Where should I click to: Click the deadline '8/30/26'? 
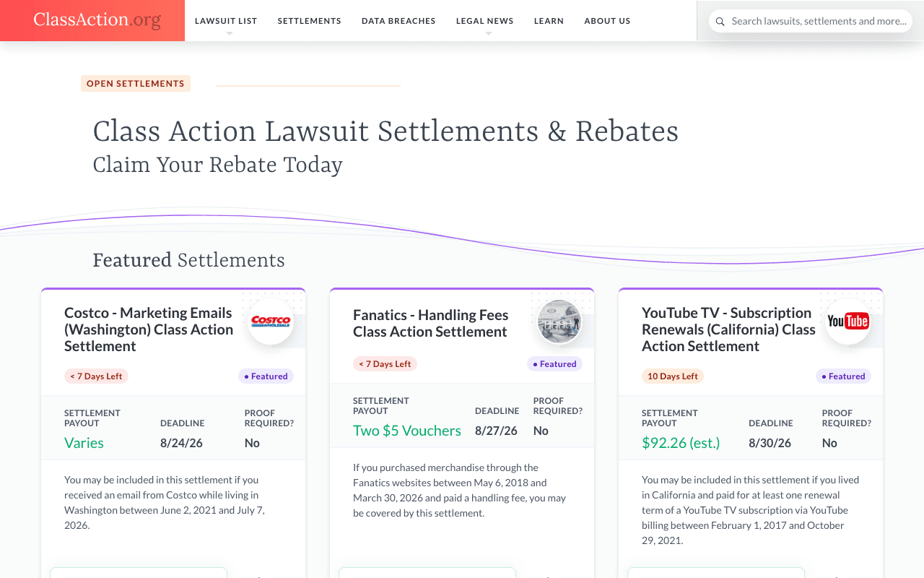770,443
